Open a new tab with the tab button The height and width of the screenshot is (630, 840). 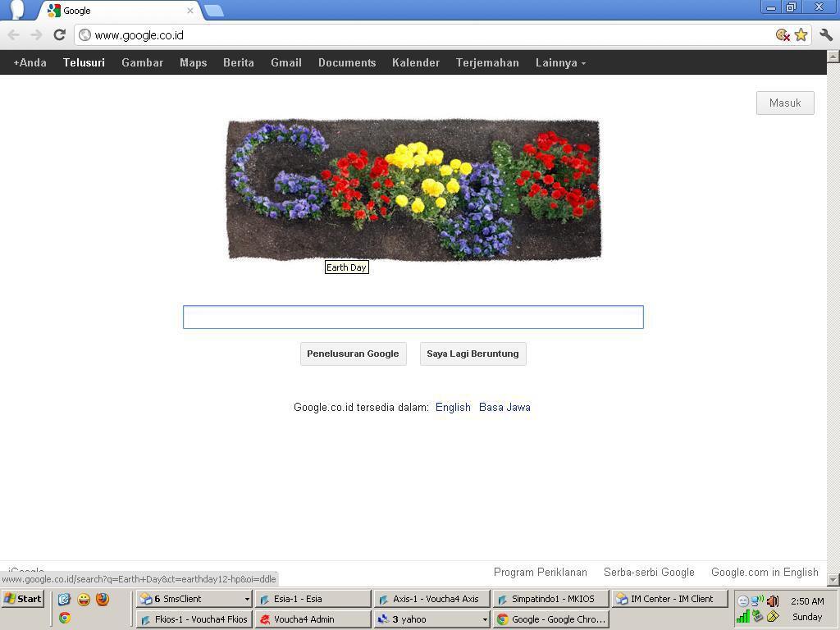coord(214,10)
